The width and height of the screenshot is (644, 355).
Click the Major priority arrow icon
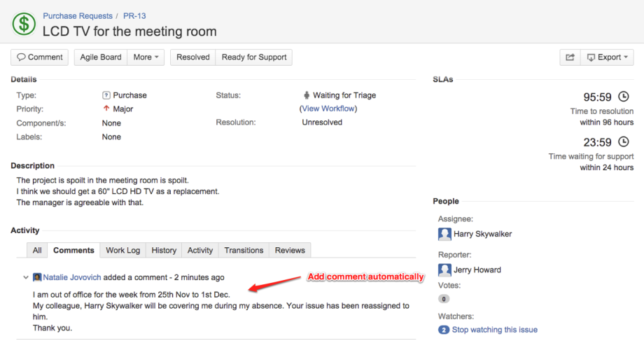(x=106, y=109)
